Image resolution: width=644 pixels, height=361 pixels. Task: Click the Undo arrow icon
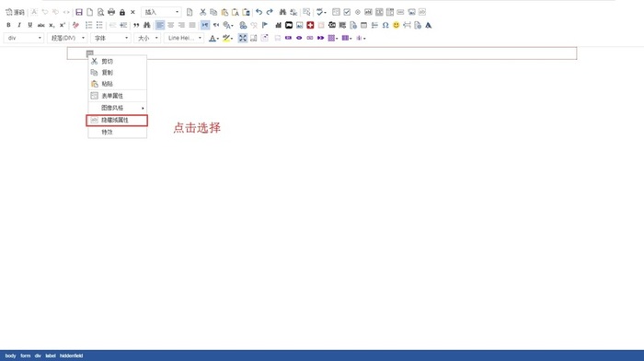pyautogui.click(x=259, y=12)
